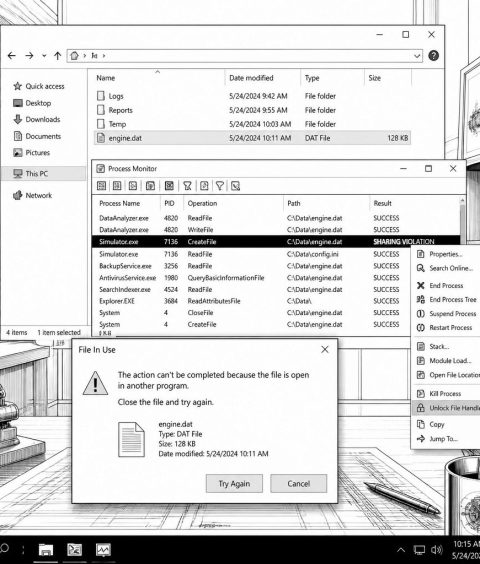Open File Explorer from taskbar

click(46, 550)
